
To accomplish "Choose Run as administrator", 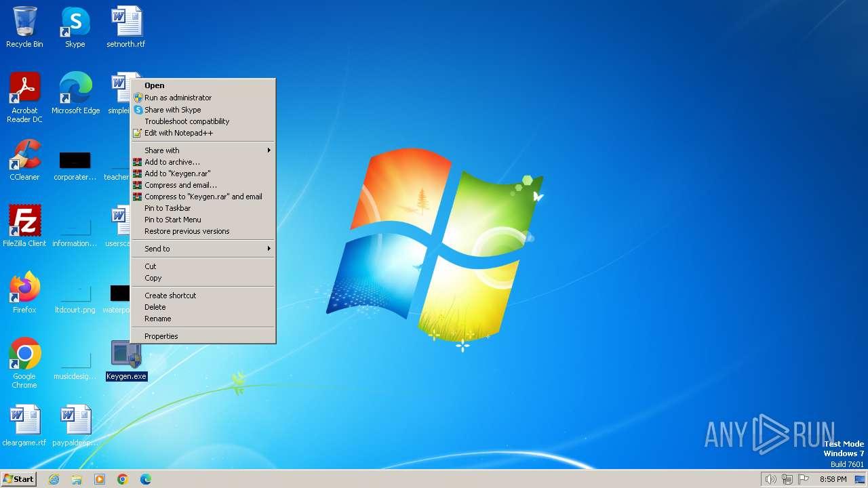I will click(203, 98).
